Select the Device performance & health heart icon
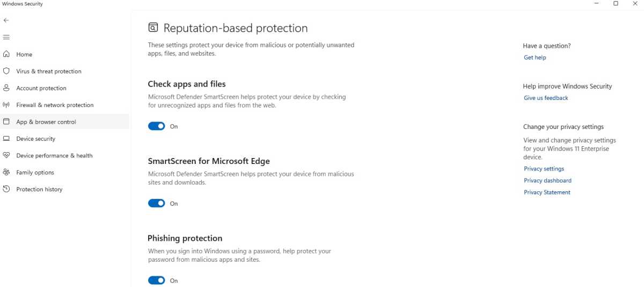Screen dimensions: 644x287 coord(6,155)
